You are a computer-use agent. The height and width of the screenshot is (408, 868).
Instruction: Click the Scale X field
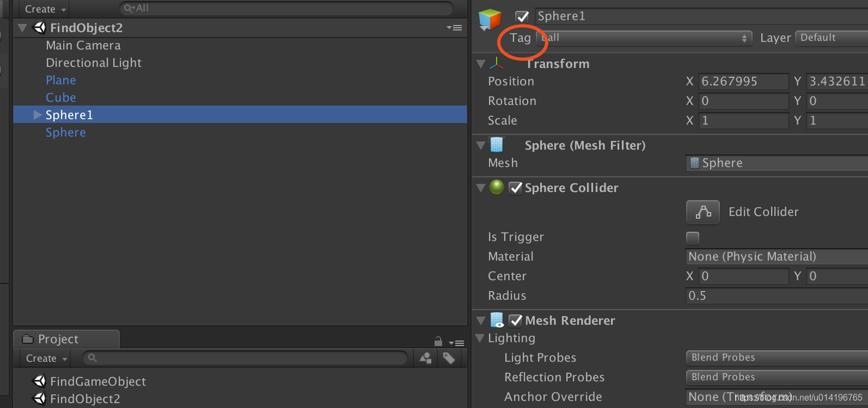[x=743, y=120]
